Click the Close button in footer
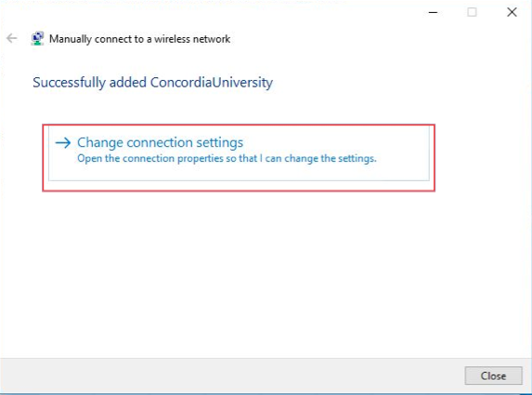The image size is (532, 395). [x=493, y=375]
